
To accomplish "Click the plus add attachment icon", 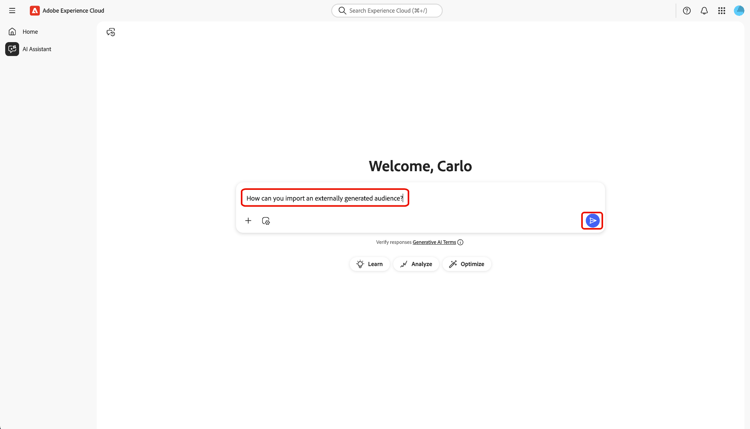I will click(x=248, y=220).
